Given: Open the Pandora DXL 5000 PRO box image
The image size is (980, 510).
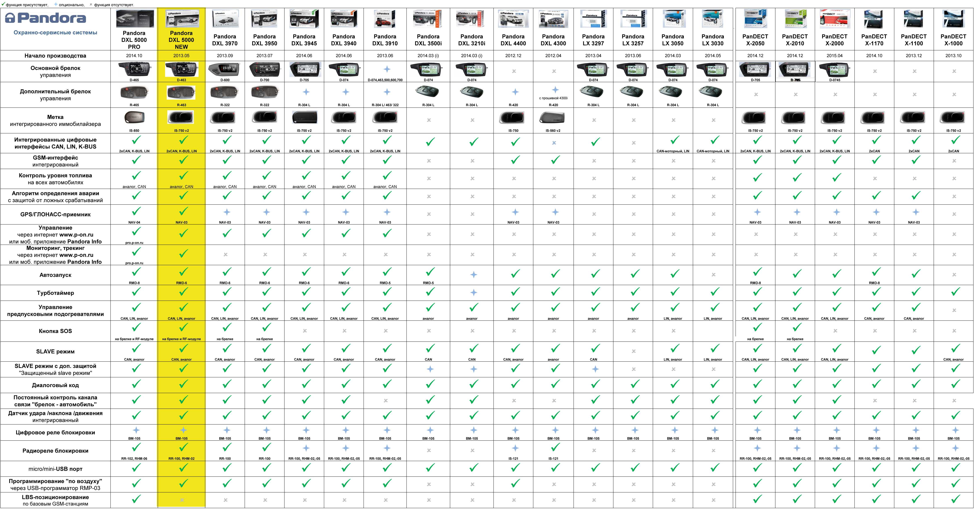Looking at the screenshot, I should tap(135, 19).
